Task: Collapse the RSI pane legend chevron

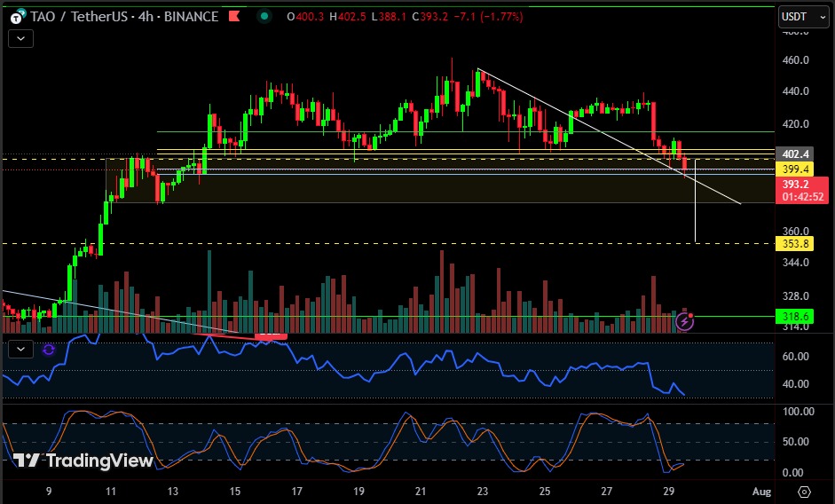Action: point(20,350)
